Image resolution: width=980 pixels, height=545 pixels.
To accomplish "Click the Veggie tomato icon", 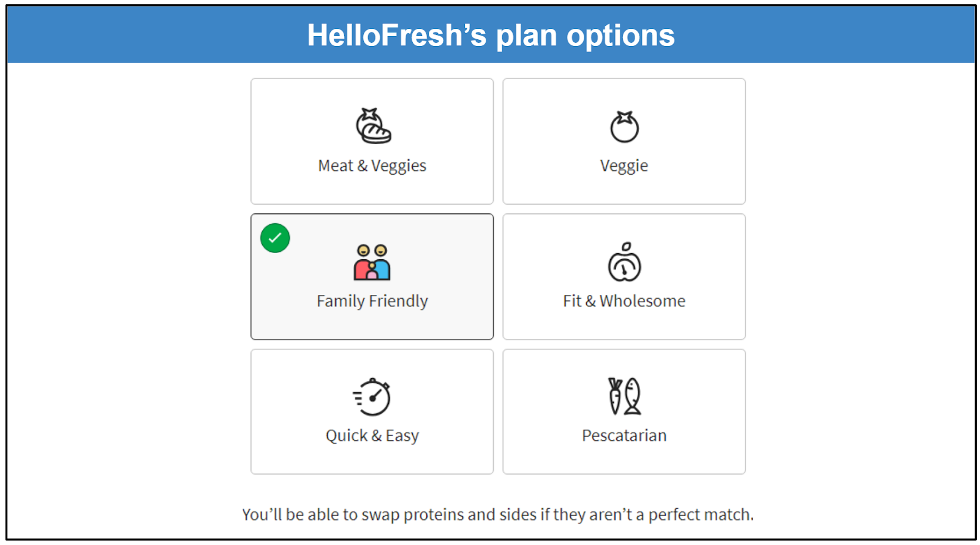I will (624, 127).
